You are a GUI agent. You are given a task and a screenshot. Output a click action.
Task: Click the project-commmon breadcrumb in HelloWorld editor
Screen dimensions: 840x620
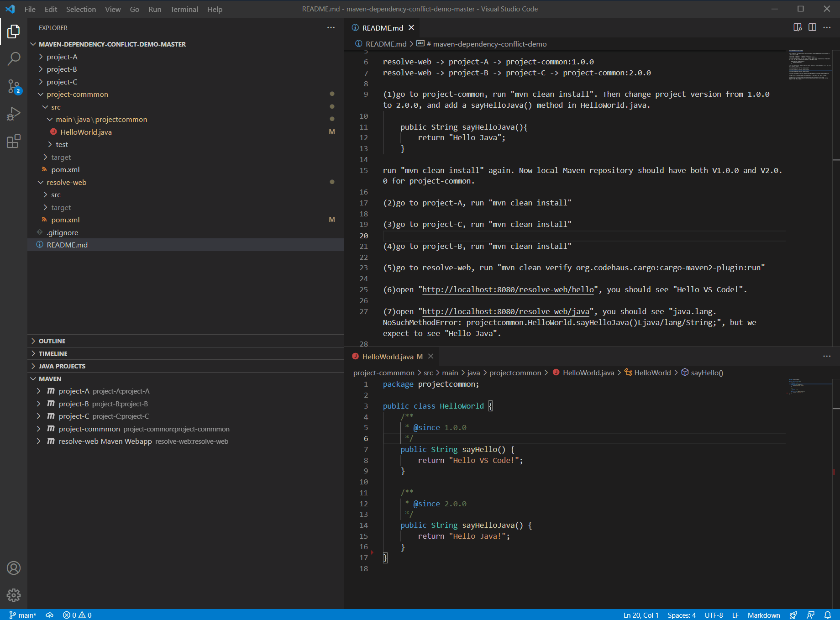click(x=383, y=373)
